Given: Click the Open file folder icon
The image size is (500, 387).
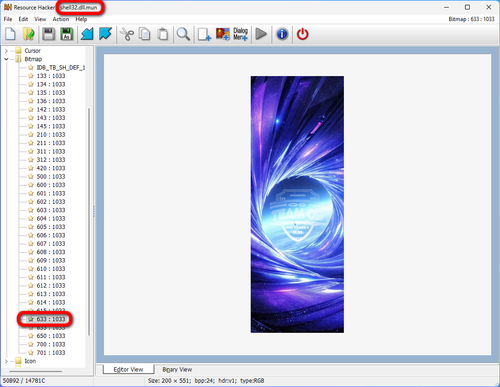Looking at the screenshot, I should pos(29,34).
